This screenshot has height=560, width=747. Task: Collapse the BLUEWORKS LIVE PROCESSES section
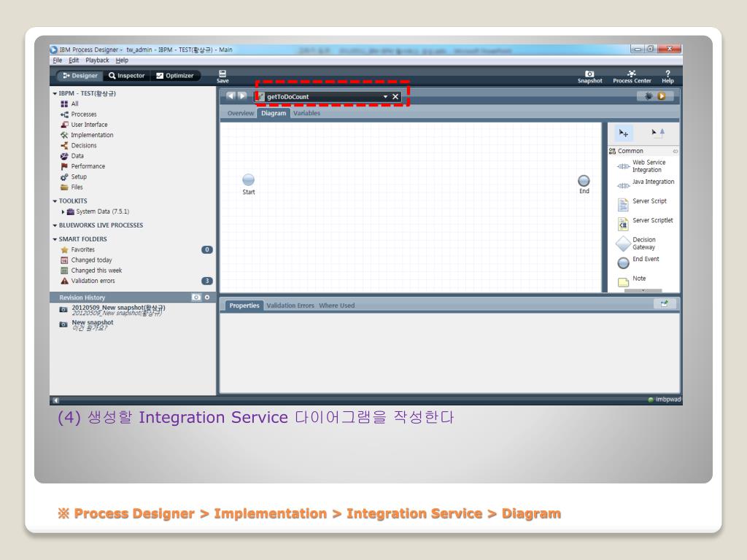[x=55, y=226]
